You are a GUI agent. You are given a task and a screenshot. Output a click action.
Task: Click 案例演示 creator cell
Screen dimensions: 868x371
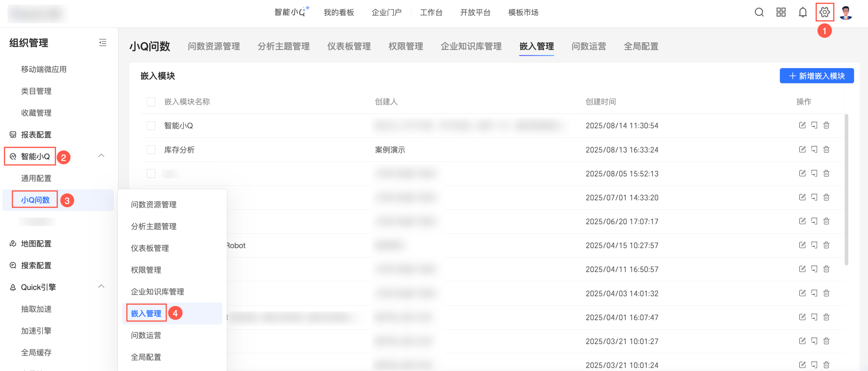pos(390,149)
